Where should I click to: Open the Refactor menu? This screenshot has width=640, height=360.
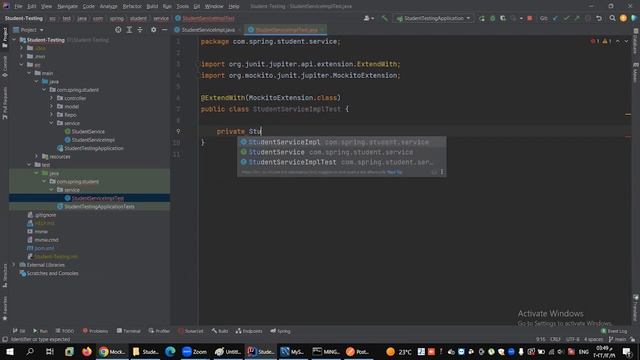coord(132,6)
